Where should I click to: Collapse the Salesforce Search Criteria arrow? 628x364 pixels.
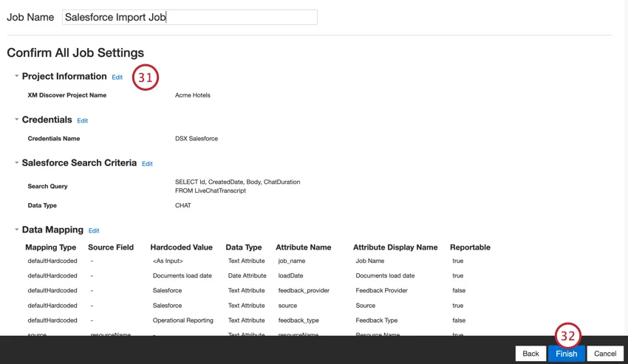tap(16, 162)
